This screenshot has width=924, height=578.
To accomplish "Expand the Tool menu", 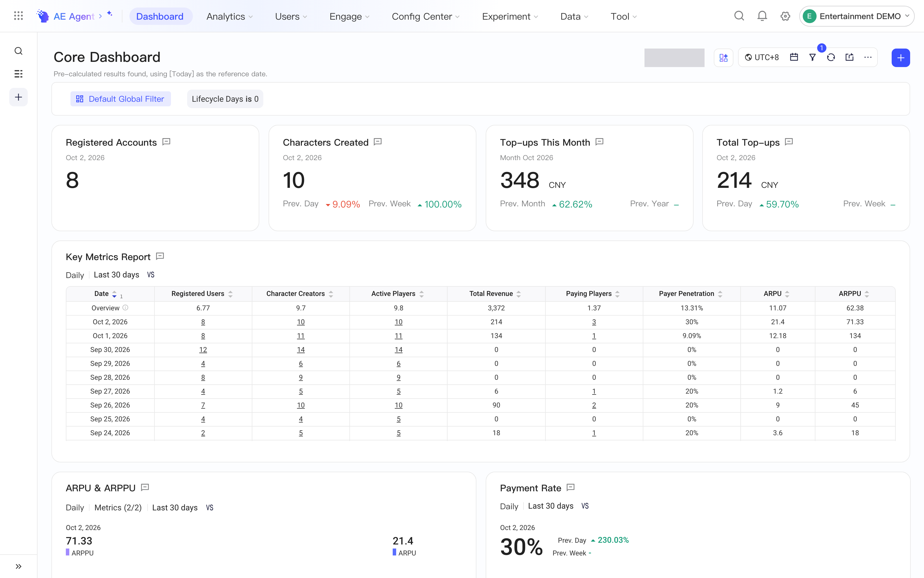I will (623, 16).
